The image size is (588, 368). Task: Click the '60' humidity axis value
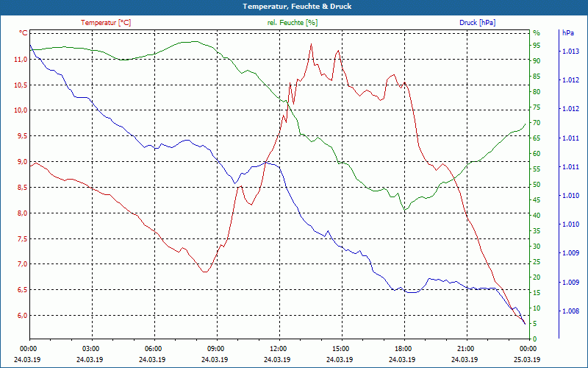point(537,154)
